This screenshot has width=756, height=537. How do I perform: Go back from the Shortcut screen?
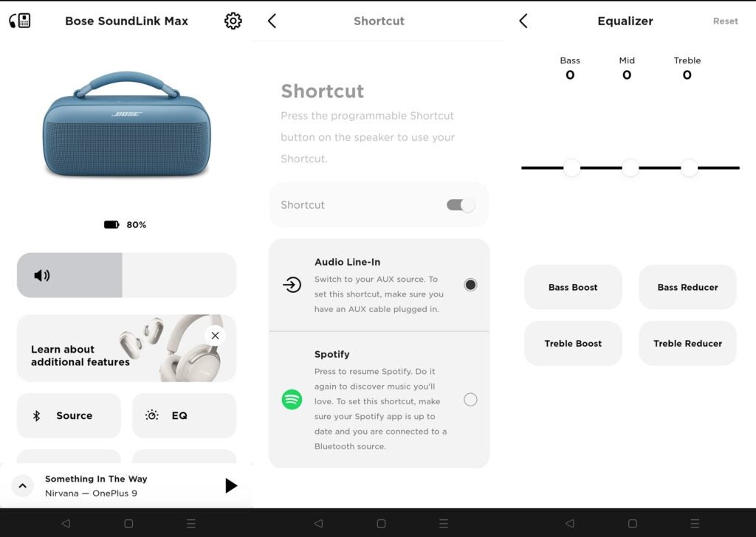(272, 21)
